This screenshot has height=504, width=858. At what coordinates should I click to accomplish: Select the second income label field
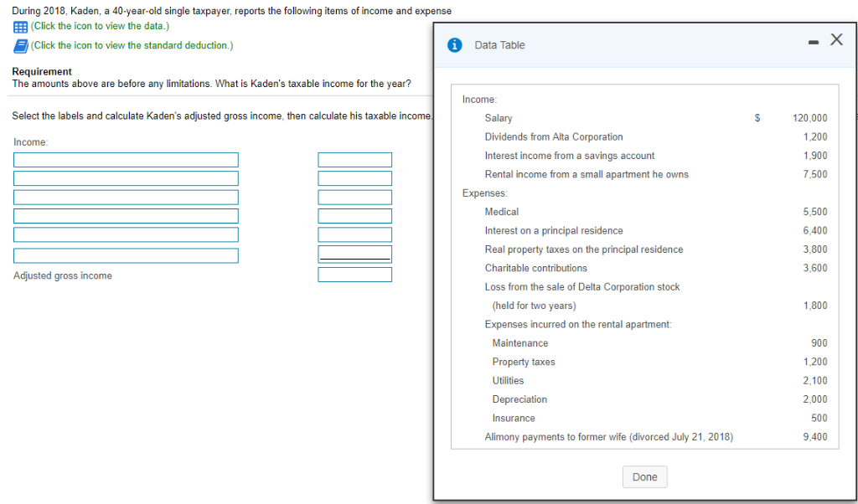point(126,178)
